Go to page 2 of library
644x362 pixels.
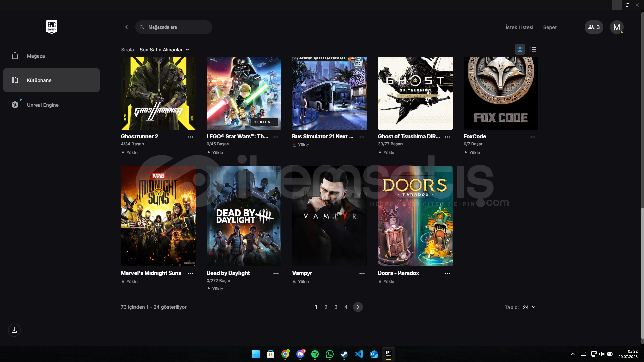326,307
